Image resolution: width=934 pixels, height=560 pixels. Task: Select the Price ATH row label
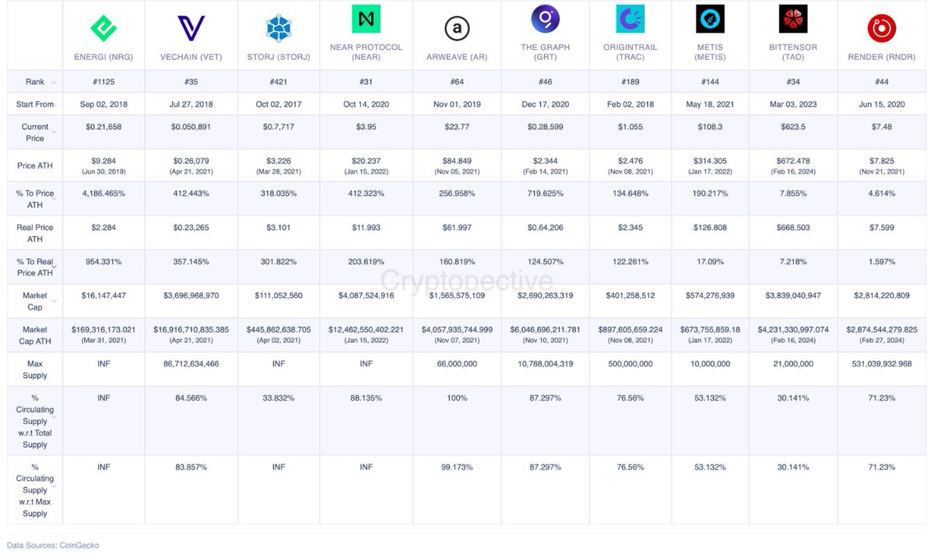tap(35, 166)
